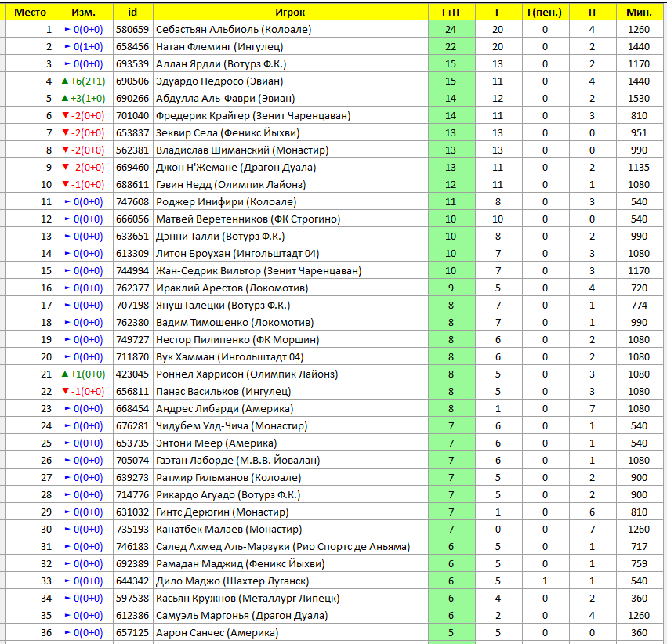This screenshot has width=667, height=644.
Task: Select the 'Г+П' column header
Action: pyautogui.click(x=451, y=12)
